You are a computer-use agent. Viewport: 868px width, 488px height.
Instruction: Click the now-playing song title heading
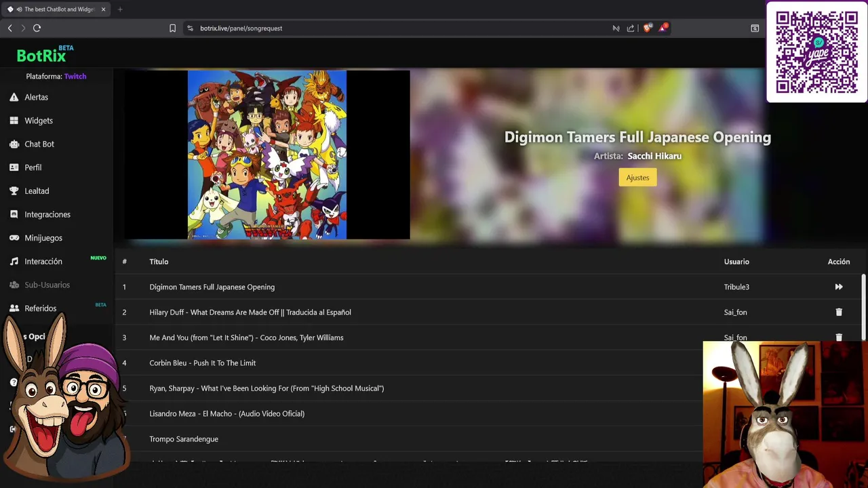637,137
